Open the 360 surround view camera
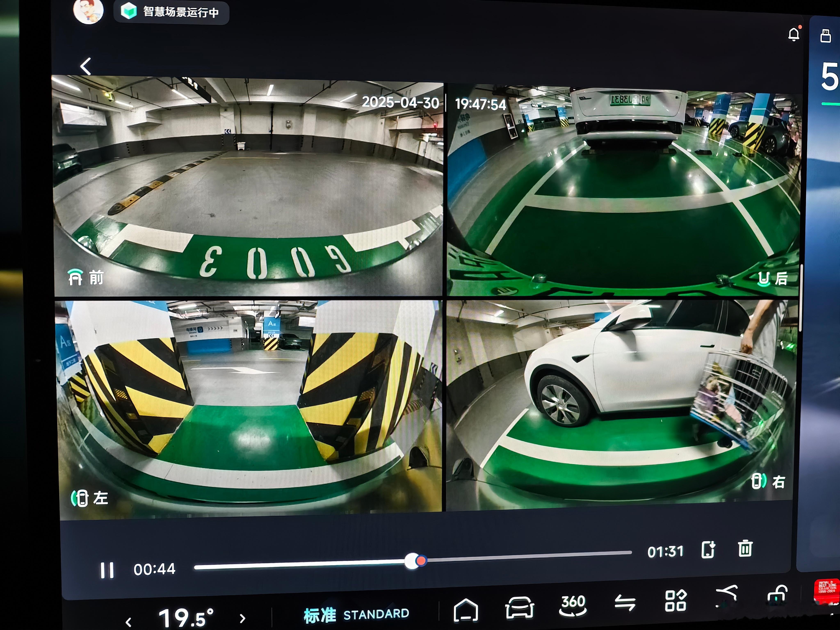This screenshot has width=840, height=630. (x=573, y=605)
